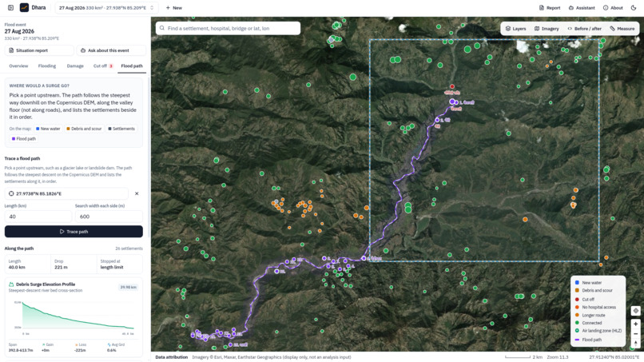Toggle Settlements legend chip
This screenshot has width=644, height=362.
click(121, 129)
